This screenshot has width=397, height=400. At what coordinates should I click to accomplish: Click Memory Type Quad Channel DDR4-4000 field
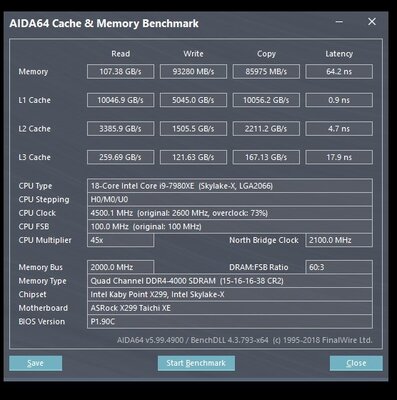coord(230,281)
